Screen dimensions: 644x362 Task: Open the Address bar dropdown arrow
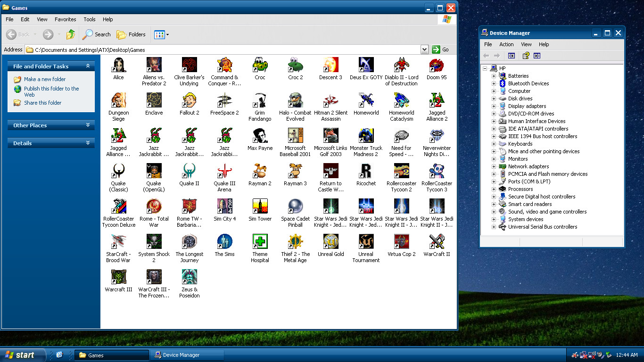click(424, 49)
